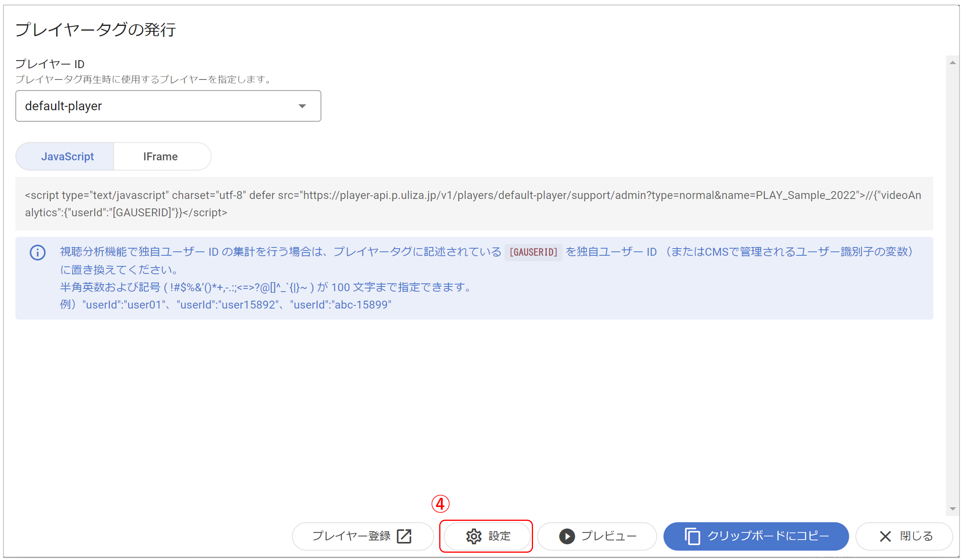Open the default-player dropdown
Screen dimensions: 963x560
click(168, 106)
